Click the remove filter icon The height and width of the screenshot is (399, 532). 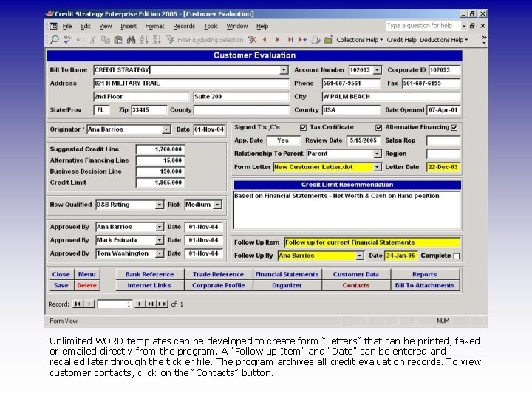252,40
